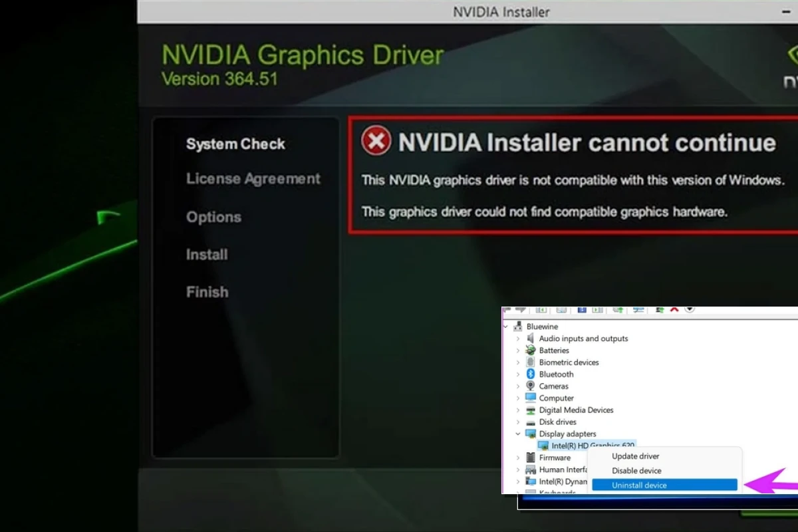Click the Digital Media Devices icon
798x532 pixels.
[531, 410]
